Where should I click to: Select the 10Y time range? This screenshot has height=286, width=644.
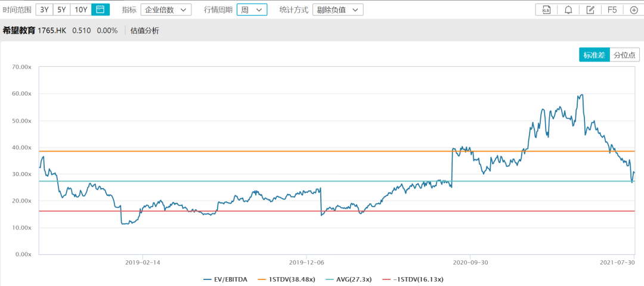coord(80,10)
